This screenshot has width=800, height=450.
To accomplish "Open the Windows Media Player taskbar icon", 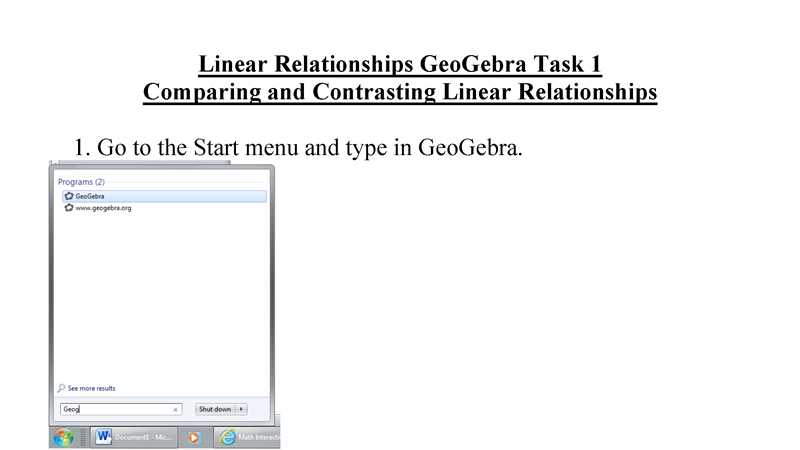I will point(194,437).
